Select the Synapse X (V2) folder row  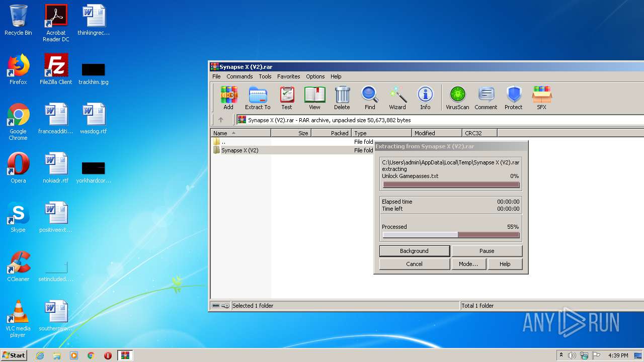pyautogui.click(x=293, y=150)
